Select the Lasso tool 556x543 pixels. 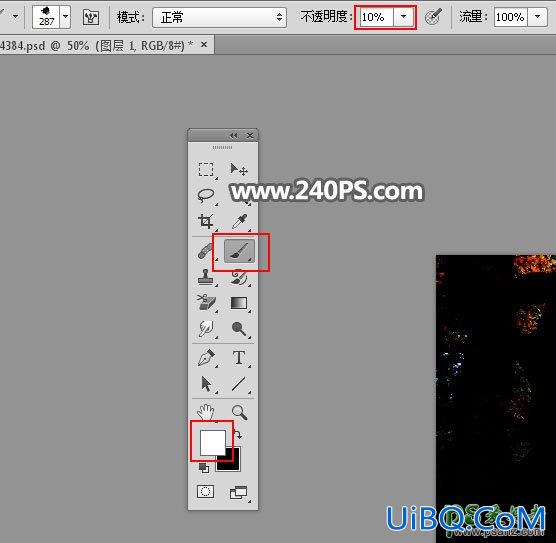pos(206,195)
